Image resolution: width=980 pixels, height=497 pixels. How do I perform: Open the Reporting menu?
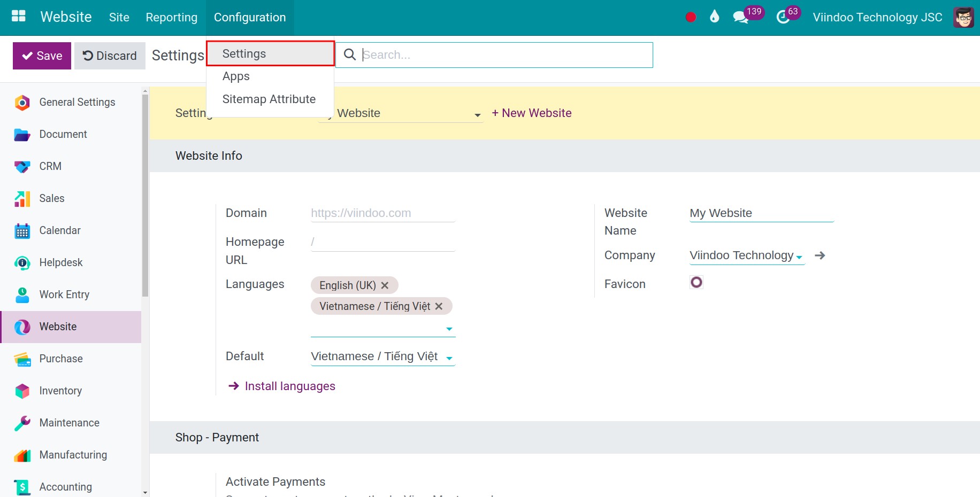(171, 18)
